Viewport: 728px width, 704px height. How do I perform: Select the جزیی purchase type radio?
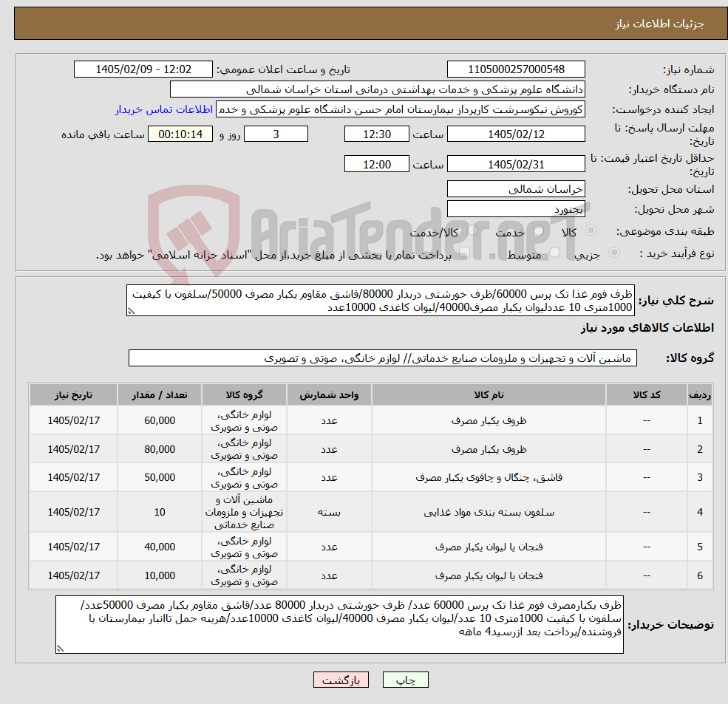(x=613, y=253)
